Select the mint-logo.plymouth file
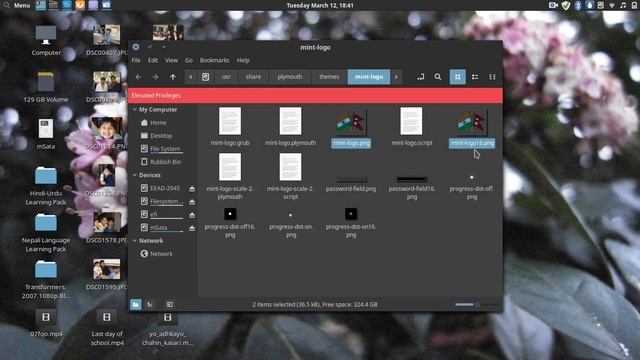The image size is (640, 360). tap(290, 127)
